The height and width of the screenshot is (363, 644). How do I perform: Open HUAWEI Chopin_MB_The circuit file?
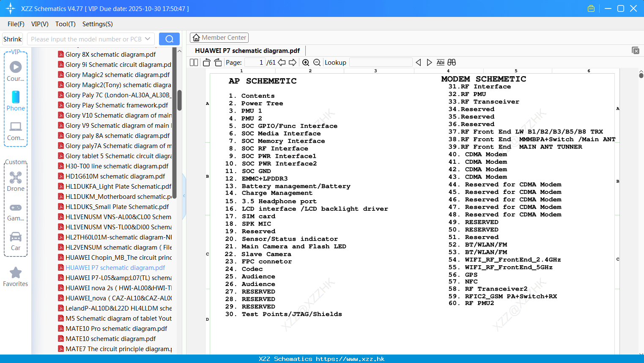118,257
